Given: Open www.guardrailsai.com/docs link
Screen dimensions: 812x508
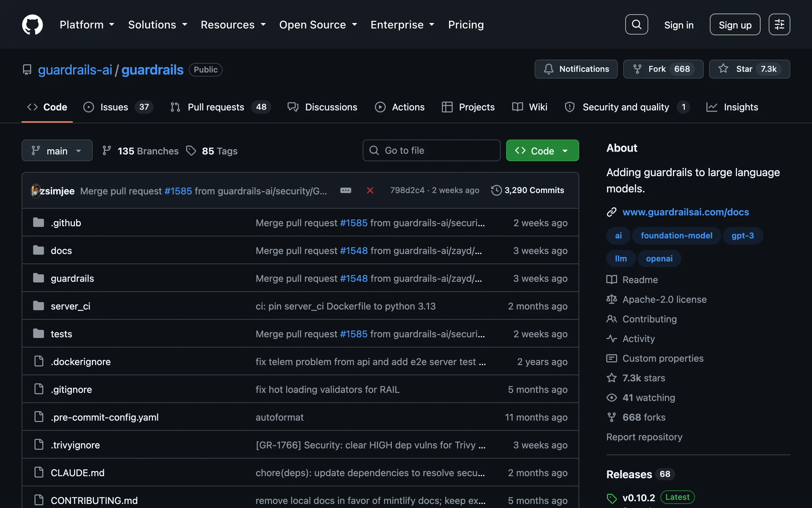Looking at the screenshot, I should tap(685, 212).
